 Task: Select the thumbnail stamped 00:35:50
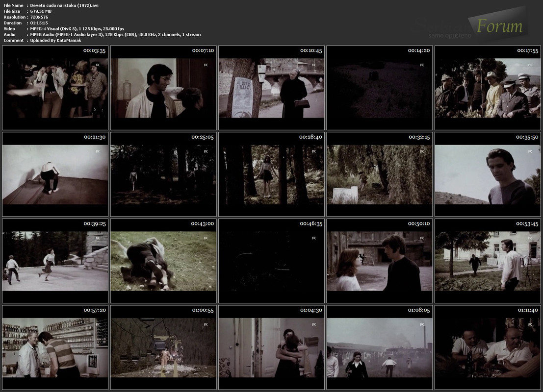(487, 174)
